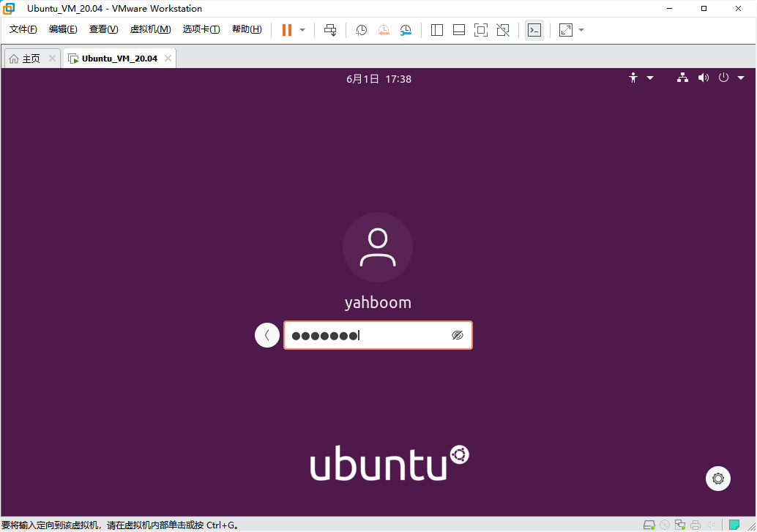Click the yahboom user avatar
Image resolution: width=757 pixels, height=532 pixels.
pyautogui.click(x=378, y=247)
